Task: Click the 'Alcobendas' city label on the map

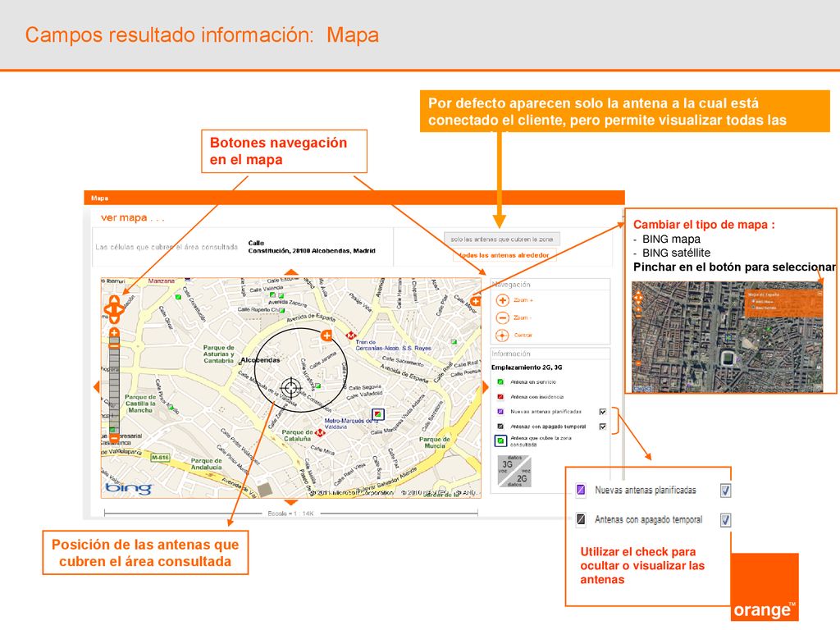Action: 260,360
